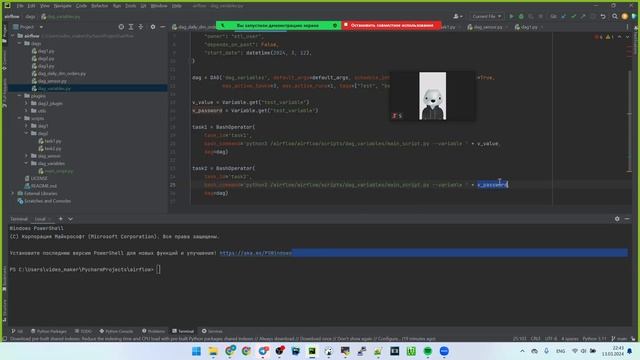Open the Edit menu

[31, 6]
